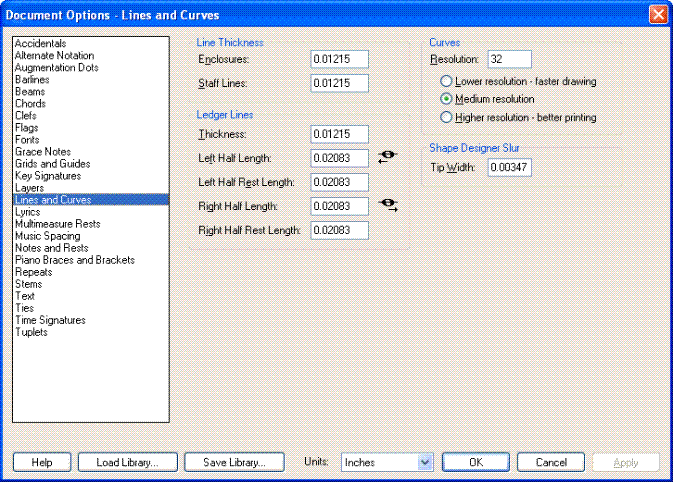
Task: Click the Load Library button
Action: click(127, 462)
